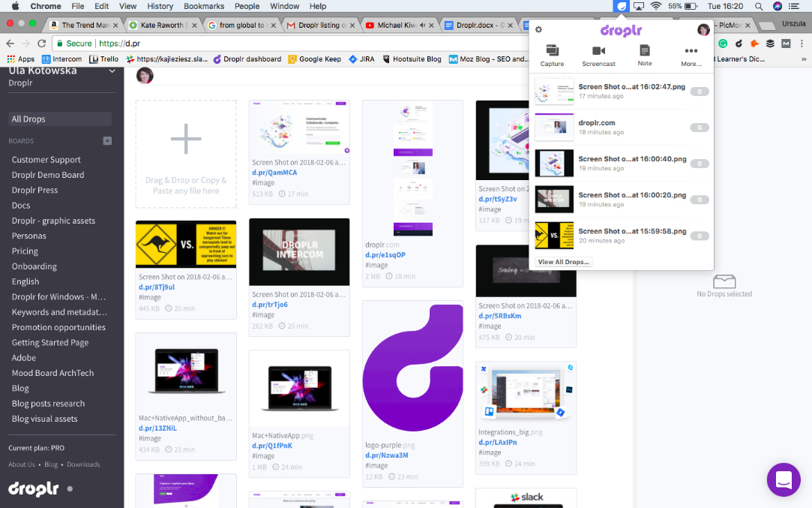Click the Droplr menu bar icon
Screen dimensions: 812x508
[x=621, y=6]
